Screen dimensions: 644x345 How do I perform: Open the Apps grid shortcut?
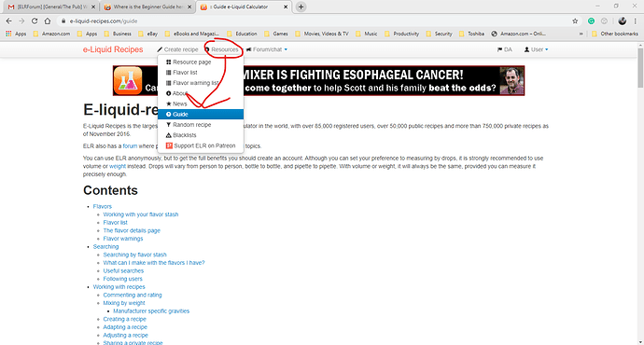point(17,34)
